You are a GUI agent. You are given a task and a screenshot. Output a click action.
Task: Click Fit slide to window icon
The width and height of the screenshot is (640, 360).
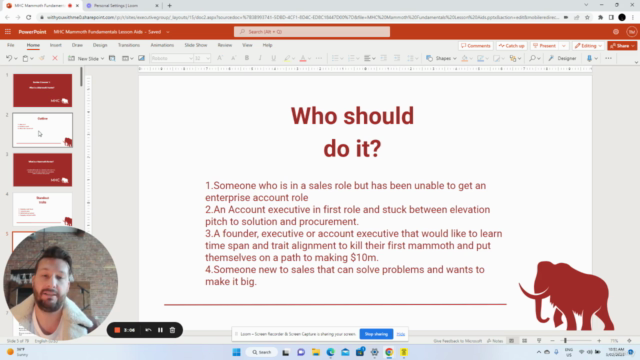click(629, 340)
